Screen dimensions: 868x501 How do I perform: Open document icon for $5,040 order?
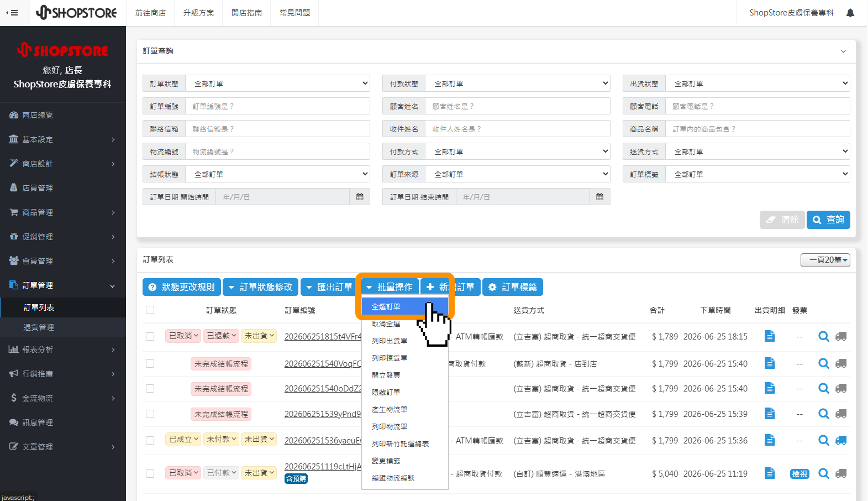[x=770, y=473]
